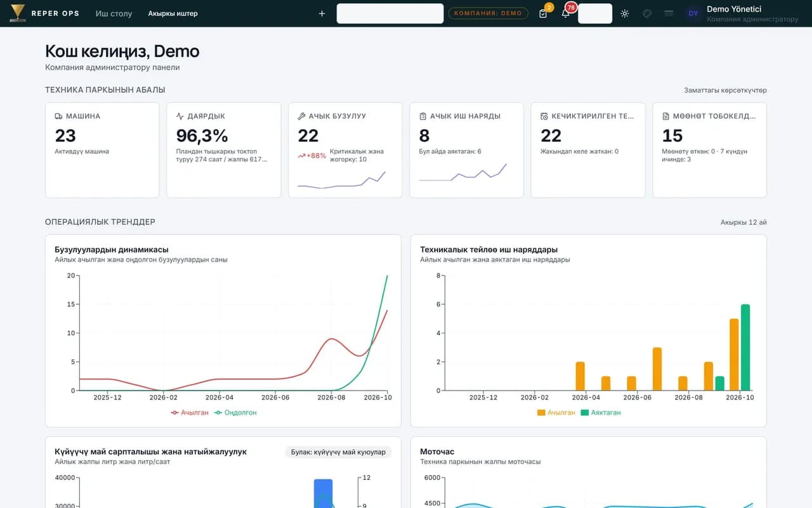Screen dimensions: 812x508
Task: Click the plus icon in the top bar
Action: pyautogui.click(x=322, y=13)
